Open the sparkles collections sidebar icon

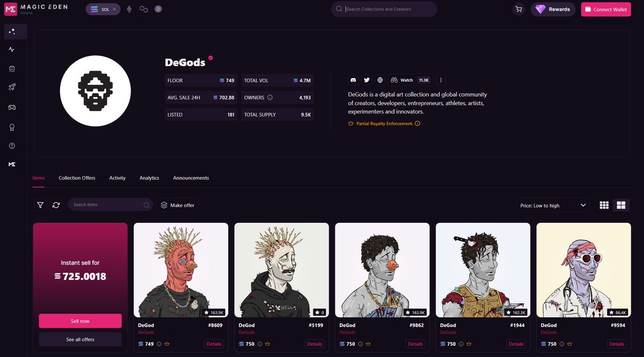12,31
